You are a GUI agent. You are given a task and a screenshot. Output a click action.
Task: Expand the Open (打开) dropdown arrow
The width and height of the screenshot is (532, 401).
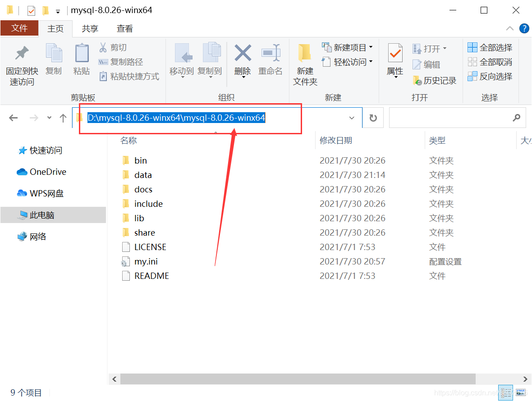point(445,48)
